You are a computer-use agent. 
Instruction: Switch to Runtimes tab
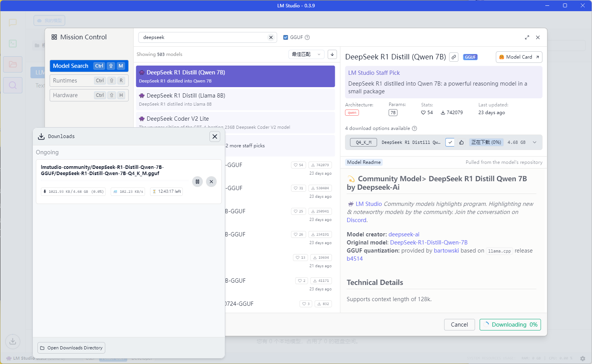point(89,81)
